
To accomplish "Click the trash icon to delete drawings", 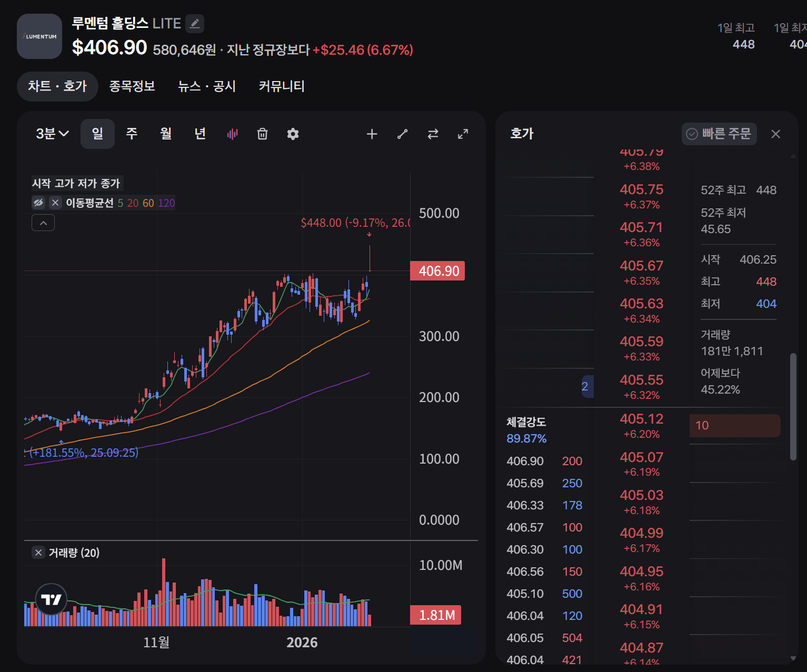I will 262,134.
